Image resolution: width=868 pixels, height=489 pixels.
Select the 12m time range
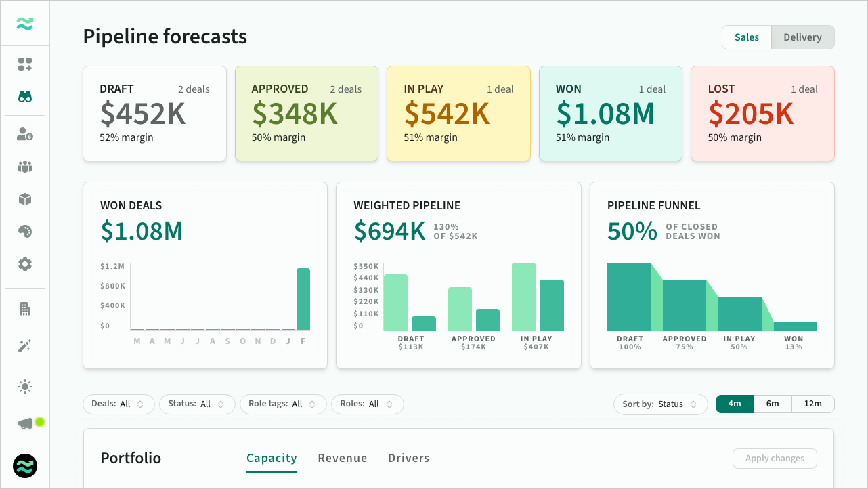pos(812,404)
